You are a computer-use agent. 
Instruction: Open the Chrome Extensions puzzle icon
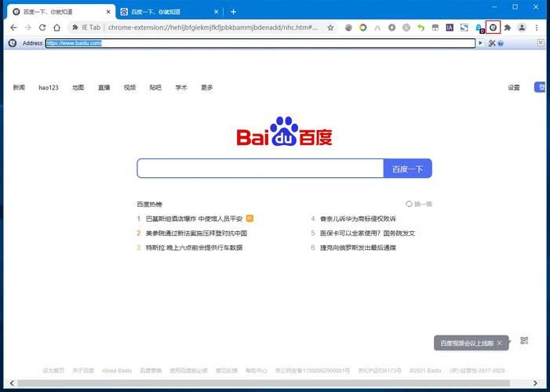tap(507, 27)
